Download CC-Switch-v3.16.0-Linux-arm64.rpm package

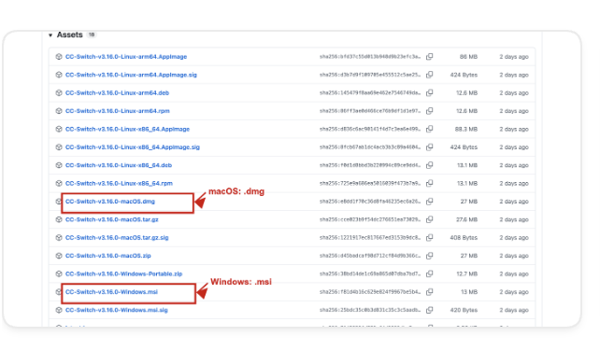pos(118,111)
